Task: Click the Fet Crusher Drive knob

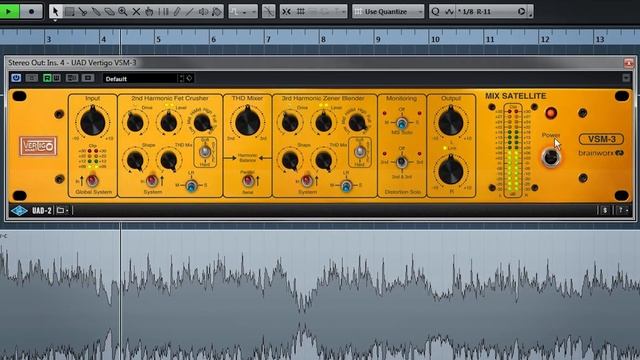Action: coord(135,122)
